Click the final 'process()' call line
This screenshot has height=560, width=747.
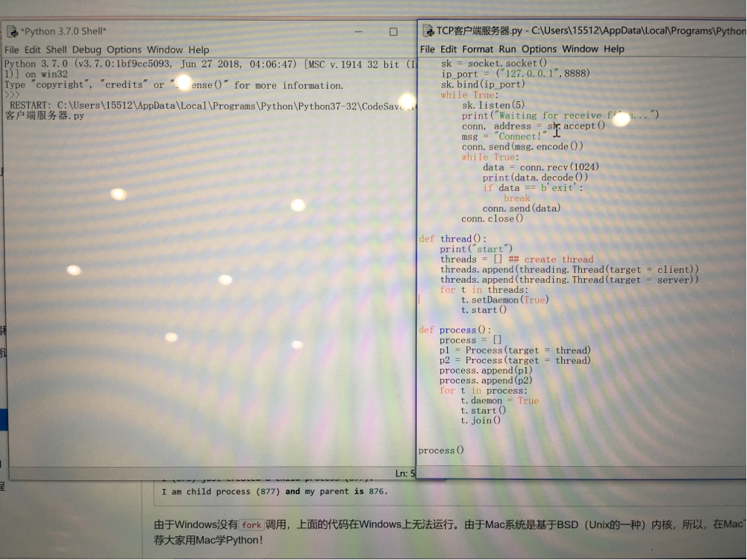pos(441,450)
